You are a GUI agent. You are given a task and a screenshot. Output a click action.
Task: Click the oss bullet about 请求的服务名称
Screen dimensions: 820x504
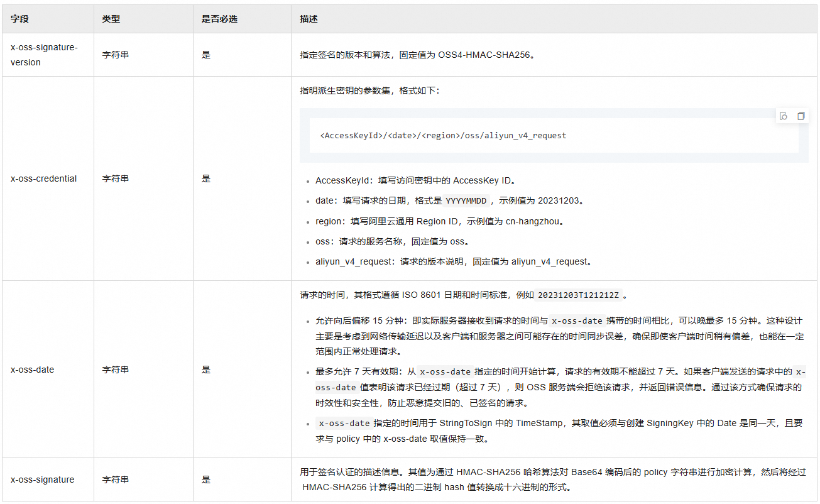click(392, 241)
